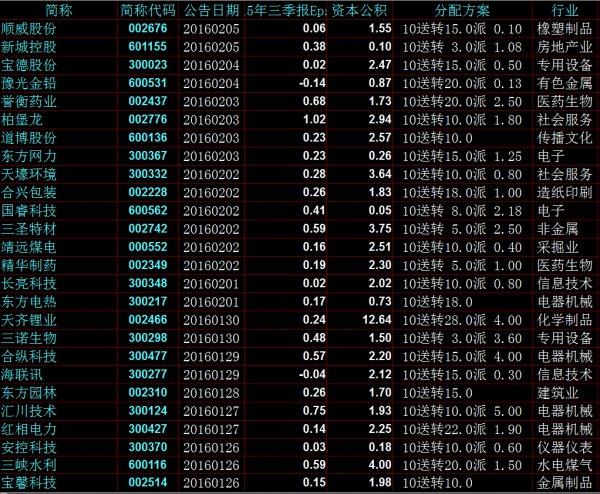Select the stock name 东方园林
The image size is (600, 494).
coord(29,393)
